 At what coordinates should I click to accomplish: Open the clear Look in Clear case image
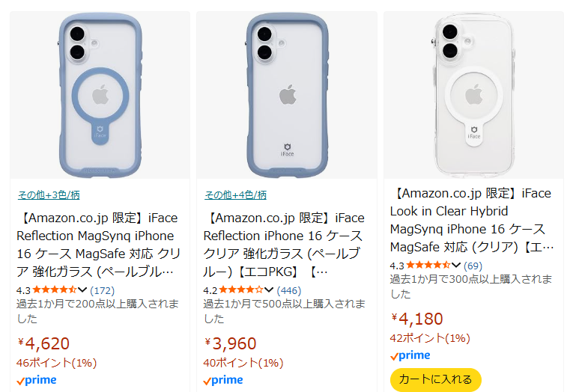(473, 94)
